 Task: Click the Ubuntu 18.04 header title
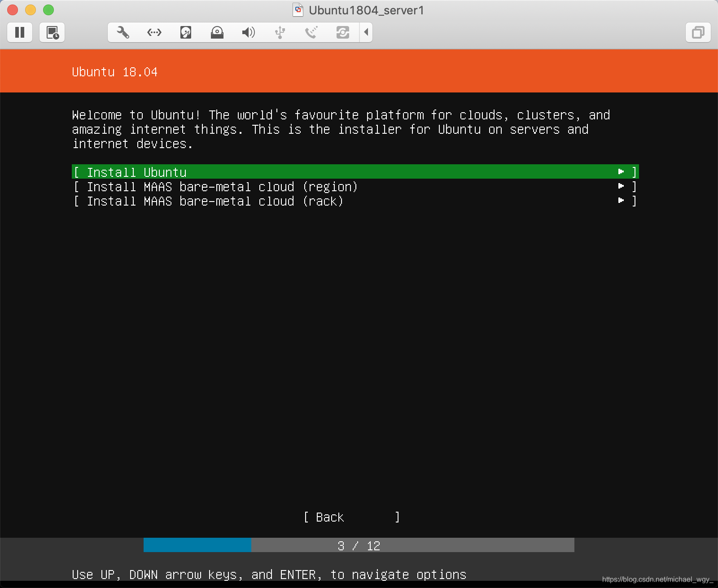115,72
